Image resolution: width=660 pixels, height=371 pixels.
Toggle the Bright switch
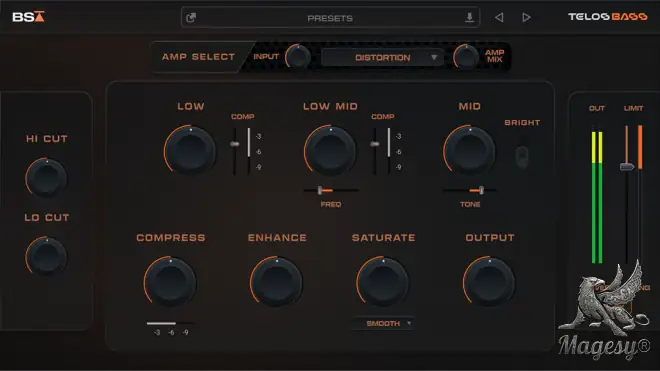(522, 157)
